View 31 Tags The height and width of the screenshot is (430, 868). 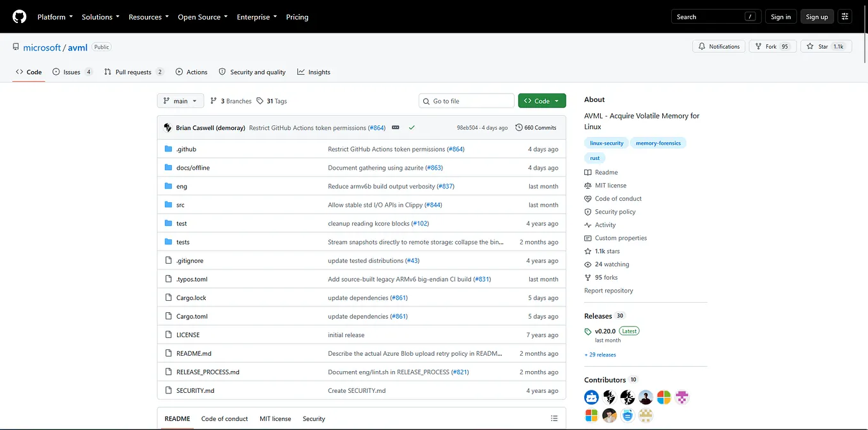[x=272, y=101]
